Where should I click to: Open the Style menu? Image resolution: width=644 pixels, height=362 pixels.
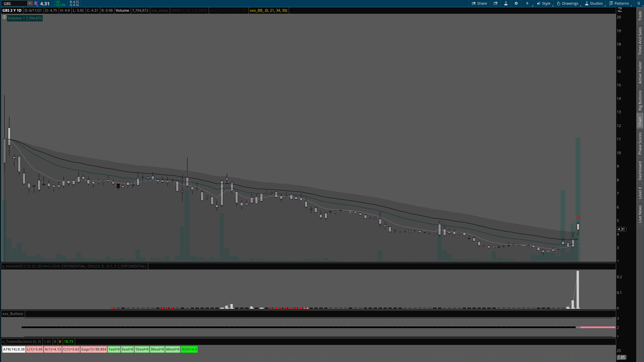544,3
